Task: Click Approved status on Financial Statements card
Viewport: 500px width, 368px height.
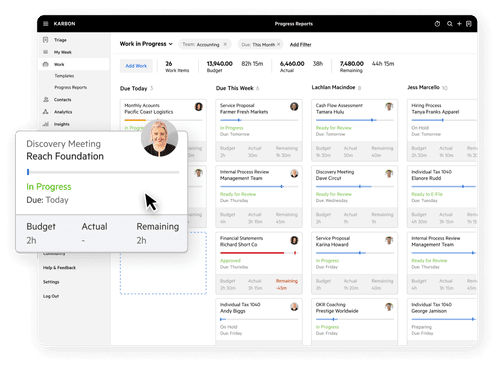Action: (230, 261)
